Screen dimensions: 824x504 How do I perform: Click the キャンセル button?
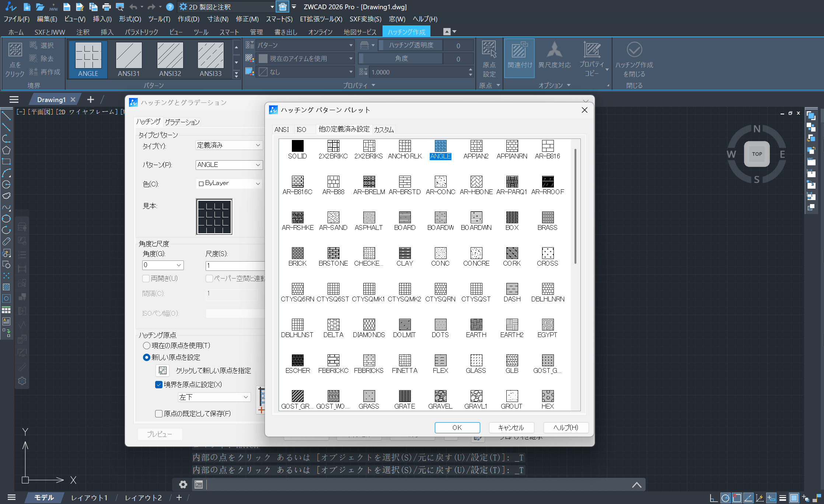click(x=511, y=427)
